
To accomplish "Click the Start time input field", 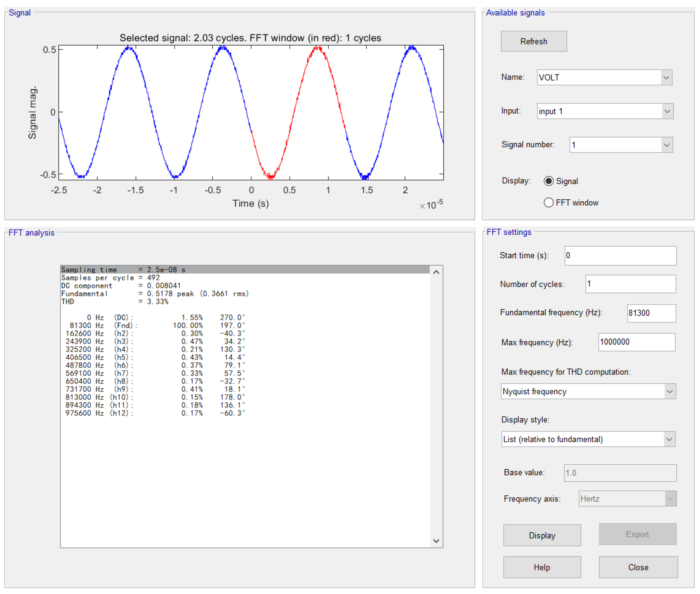I will tap(620, 256).
